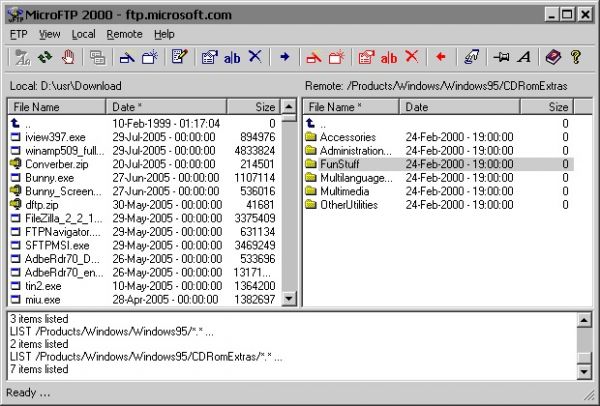
Task: Click the red left arrow download icon
Action: pos(441,57)
